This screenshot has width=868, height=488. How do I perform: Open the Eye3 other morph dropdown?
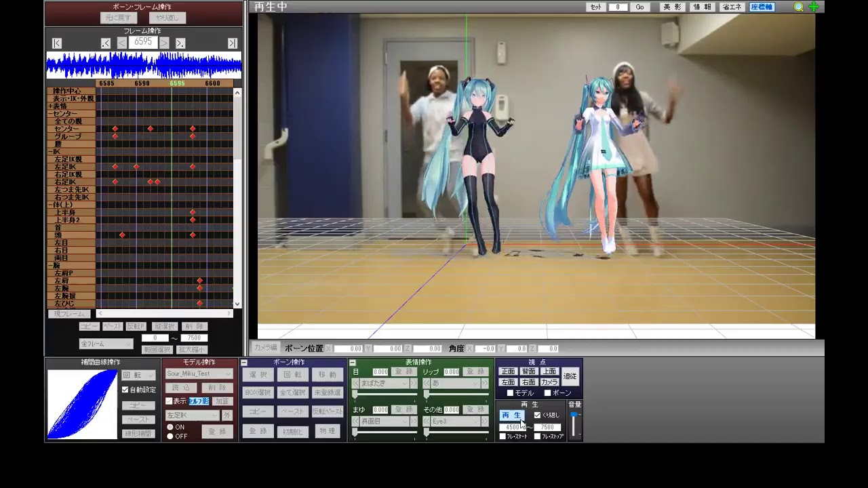click(455, 422)
